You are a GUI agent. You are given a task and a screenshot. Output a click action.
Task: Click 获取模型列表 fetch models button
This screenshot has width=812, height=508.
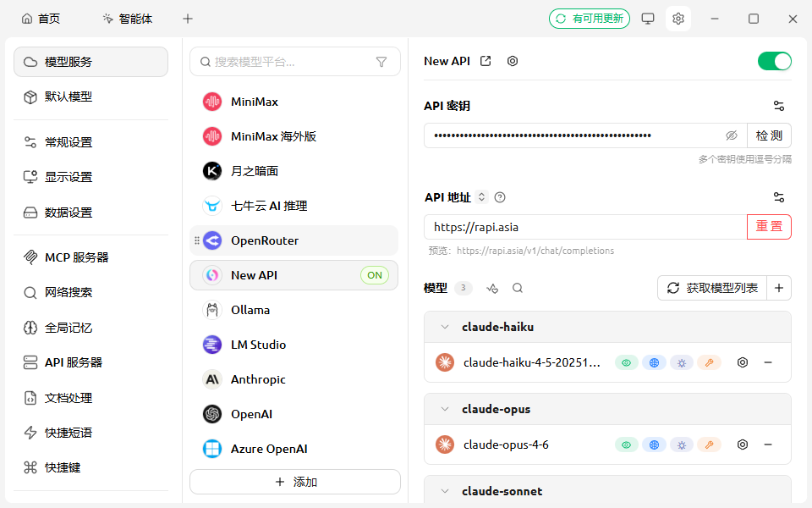(712, 288)
